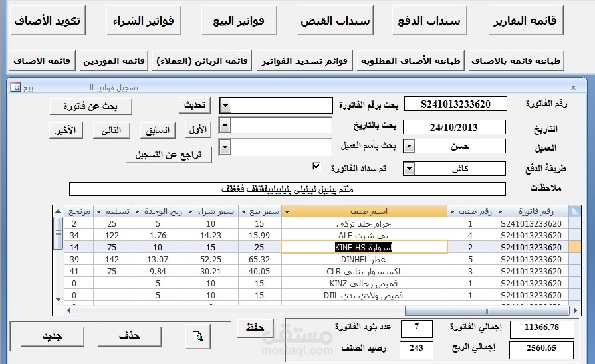This screenshot has width=595, height=364.
Task: Select the cell حزام جلد تركي
Action: tap(364, 224)
